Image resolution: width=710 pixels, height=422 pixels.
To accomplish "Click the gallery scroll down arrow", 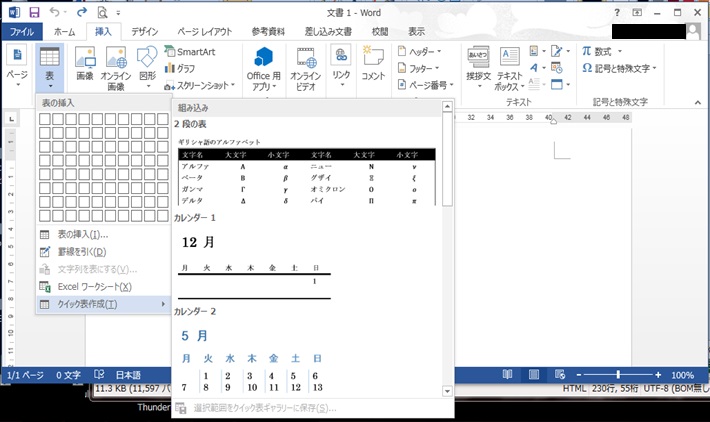I will click(447, 391).
